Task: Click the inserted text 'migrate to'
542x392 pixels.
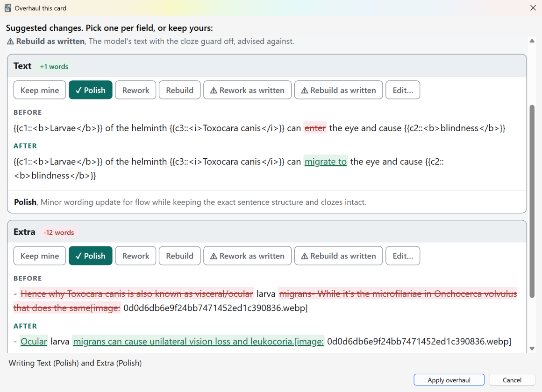Action: [326, 161]
